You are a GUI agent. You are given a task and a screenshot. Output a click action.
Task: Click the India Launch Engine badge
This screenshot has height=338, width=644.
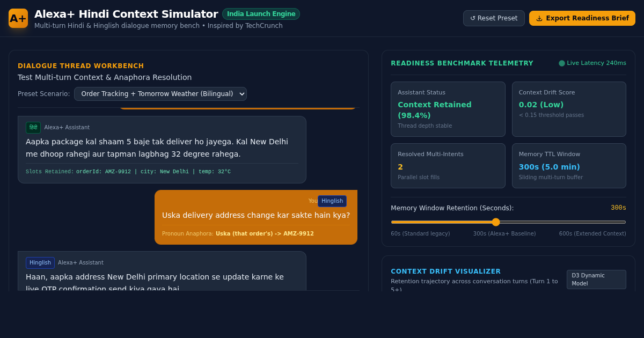(261, 14)
